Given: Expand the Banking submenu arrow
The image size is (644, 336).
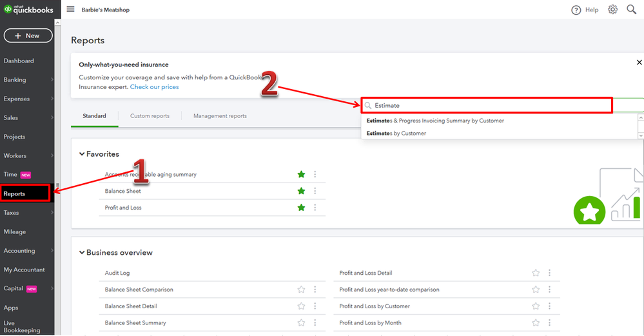Looking at the screenshot, I should [x=52, y=80].
